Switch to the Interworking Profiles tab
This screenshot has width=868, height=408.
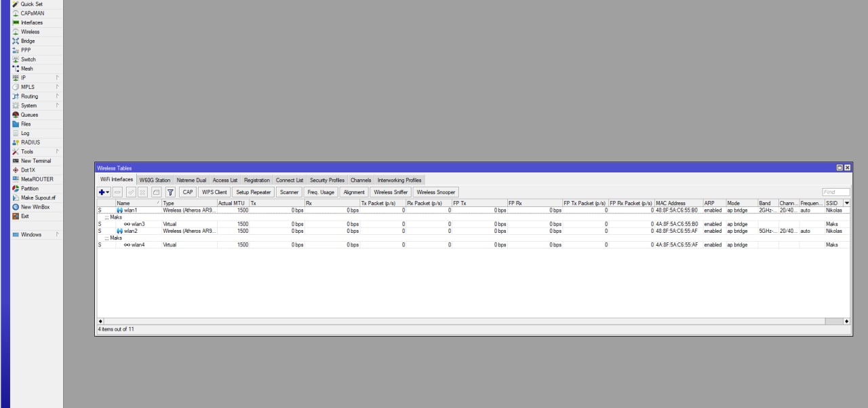click(x=399, y=180)
